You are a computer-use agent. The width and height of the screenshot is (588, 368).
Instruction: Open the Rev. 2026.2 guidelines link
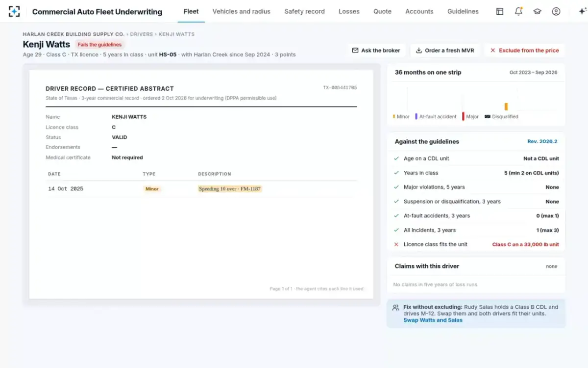coord(542,141)
